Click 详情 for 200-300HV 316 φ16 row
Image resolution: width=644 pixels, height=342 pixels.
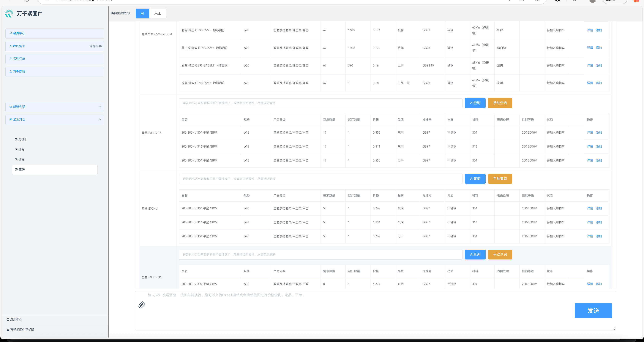(590, 146)
